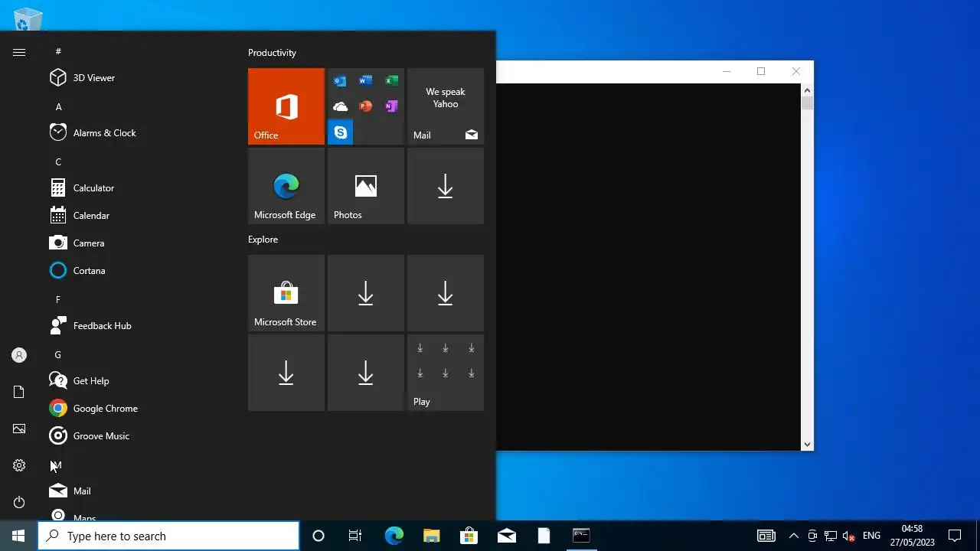Click the letter C section header

(x=58, y=161)
